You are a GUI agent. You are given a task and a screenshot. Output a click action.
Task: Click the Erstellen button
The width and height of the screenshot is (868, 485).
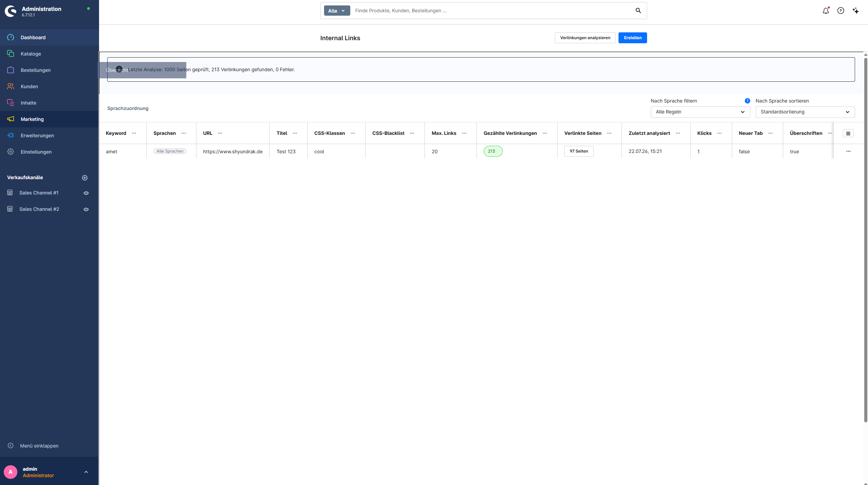click(632, 38)
